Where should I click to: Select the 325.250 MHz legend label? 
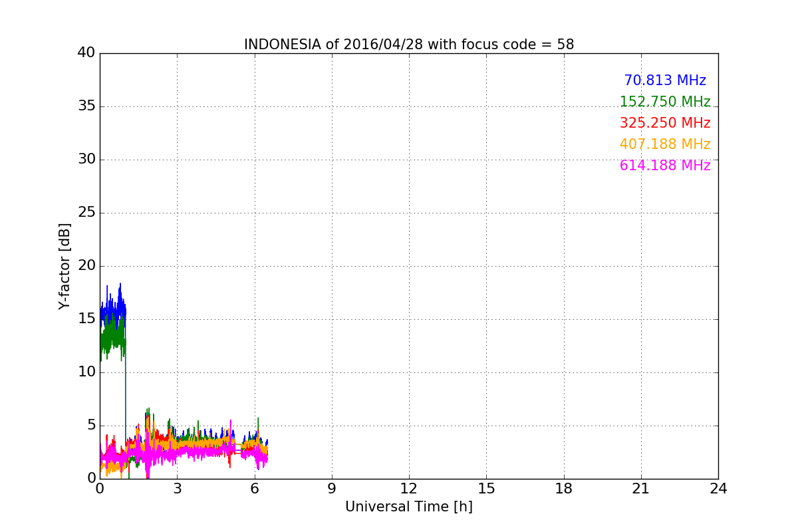(x=665, y=123)
